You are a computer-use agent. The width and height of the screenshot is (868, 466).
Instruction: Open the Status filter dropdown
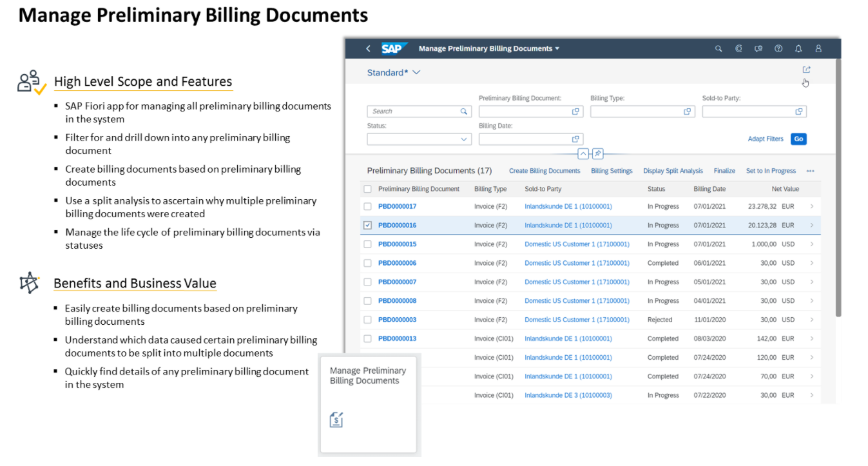pyautogui.click(x=463, y=139)
